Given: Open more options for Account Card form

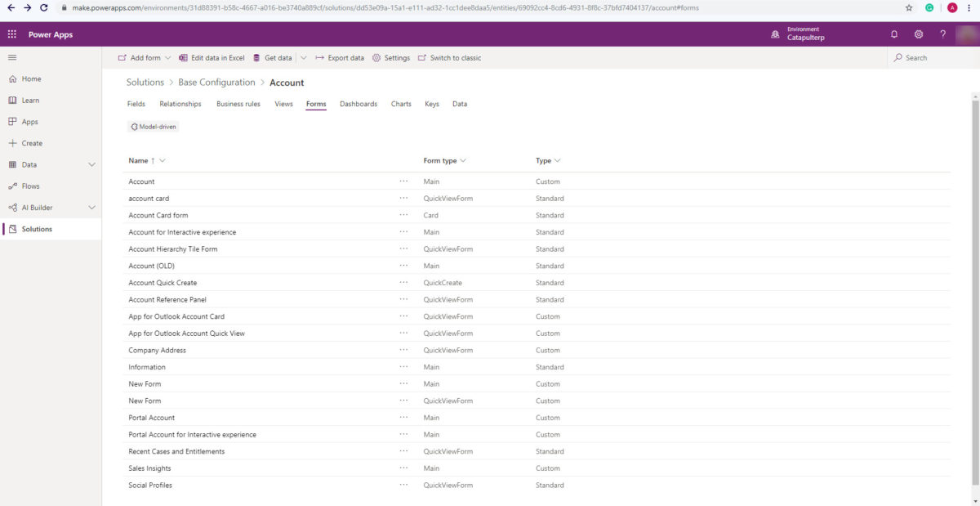Looking at the screenshot, I should coord(403,216).
